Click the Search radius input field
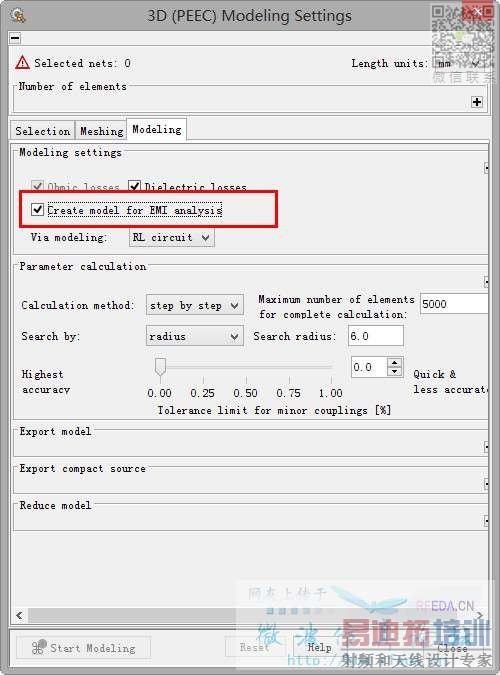This screenshot has width=500, height=675. coord(376,336)
